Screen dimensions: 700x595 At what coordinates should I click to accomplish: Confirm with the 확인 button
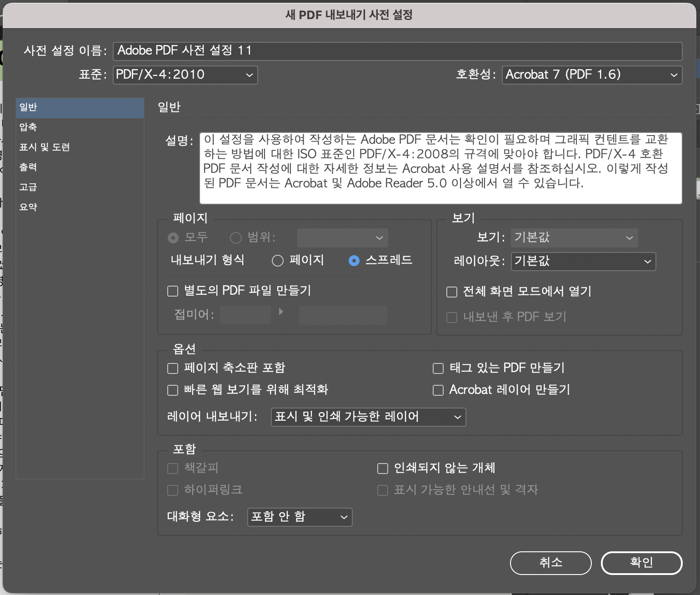pos(642,563)
